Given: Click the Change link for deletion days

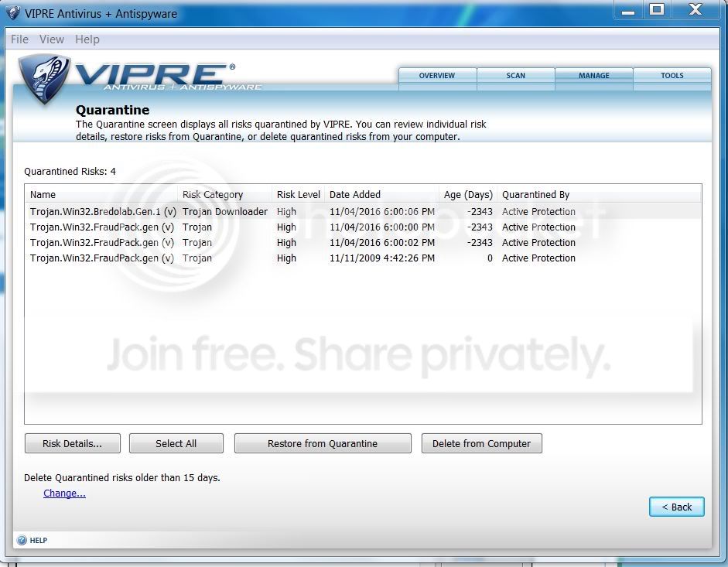Looking at the screenshot, I should [x=64, y=494].
